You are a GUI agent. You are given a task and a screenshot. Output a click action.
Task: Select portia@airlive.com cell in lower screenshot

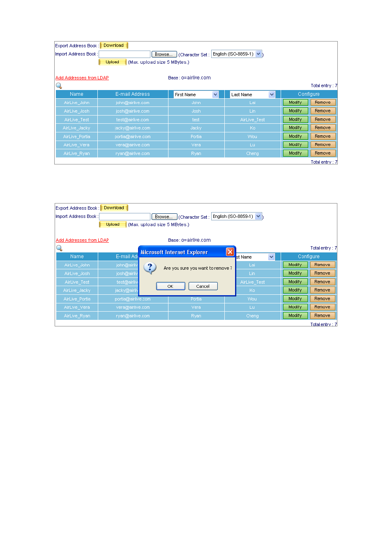(x=133, y=299)
